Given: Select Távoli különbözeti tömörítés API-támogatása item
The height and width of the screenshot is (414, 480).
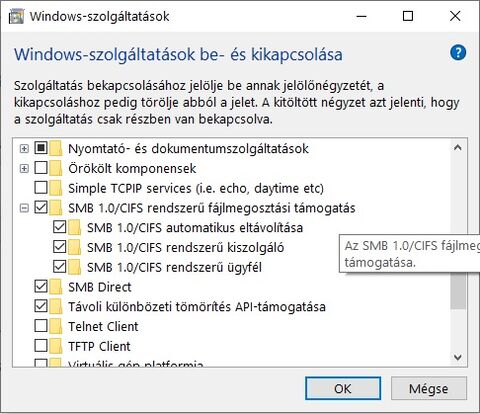Looking at the screenshot, I should [197, 307].
